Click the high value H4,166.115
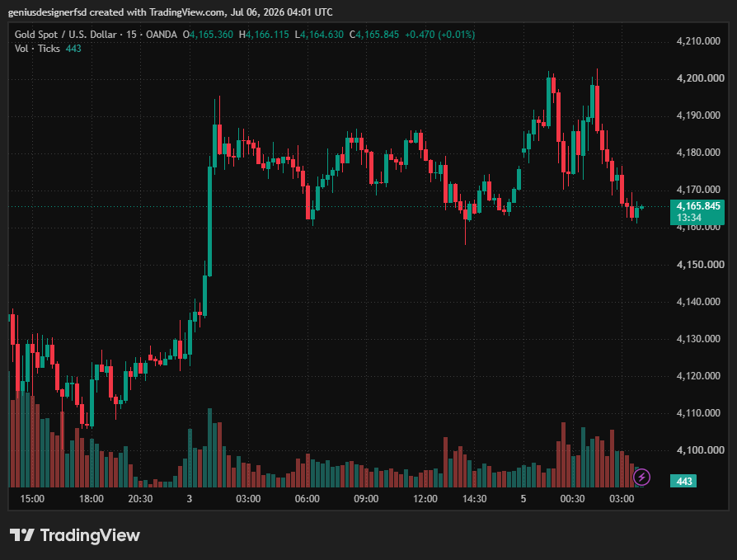737x560 pixels. pos(264,35)
